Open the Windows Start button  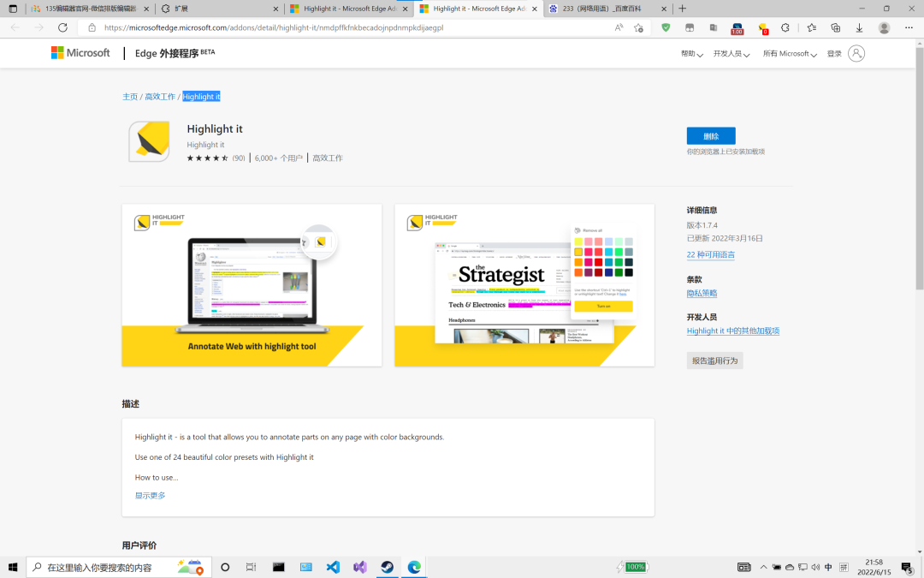click(12, 568)
